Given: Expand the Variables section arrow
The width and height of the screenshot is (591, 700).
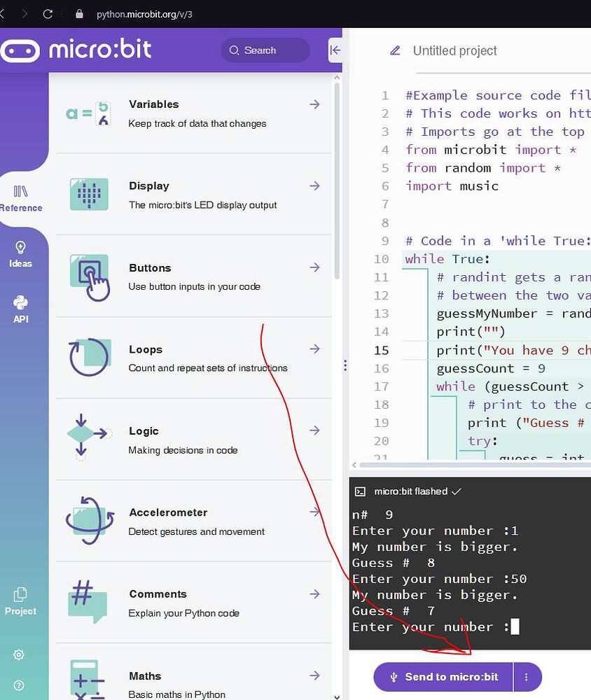Looking at the screenshot, I should pos(314,104).
